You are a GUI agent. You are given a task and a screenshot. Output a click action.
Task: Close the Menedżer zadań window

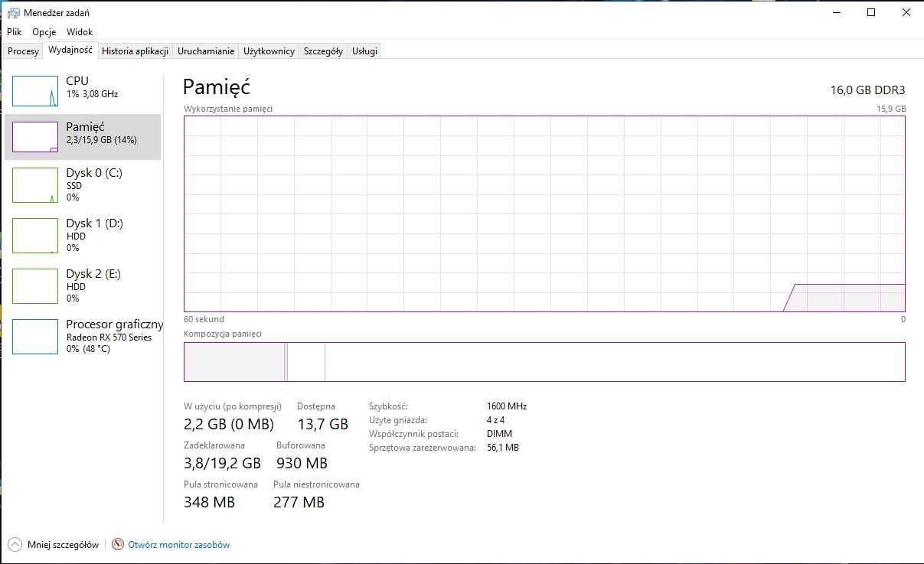tap(906, 12)
